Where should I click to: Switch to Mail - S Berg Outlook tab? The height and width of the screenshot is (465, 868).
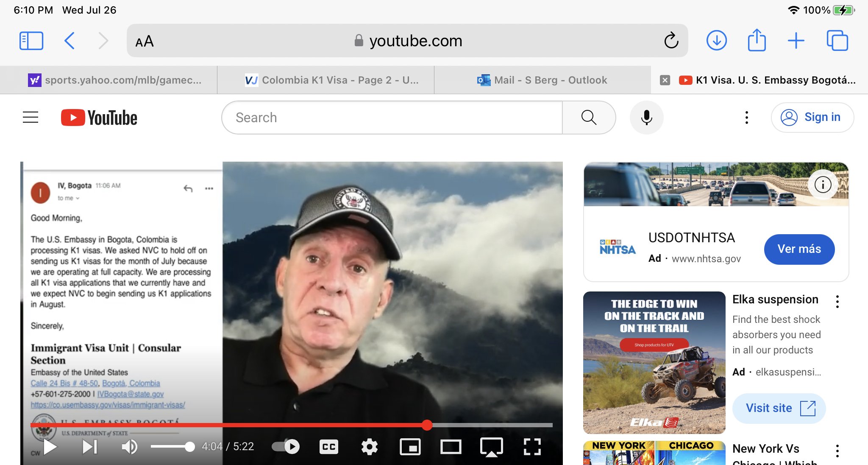click(x=542, y=80)
